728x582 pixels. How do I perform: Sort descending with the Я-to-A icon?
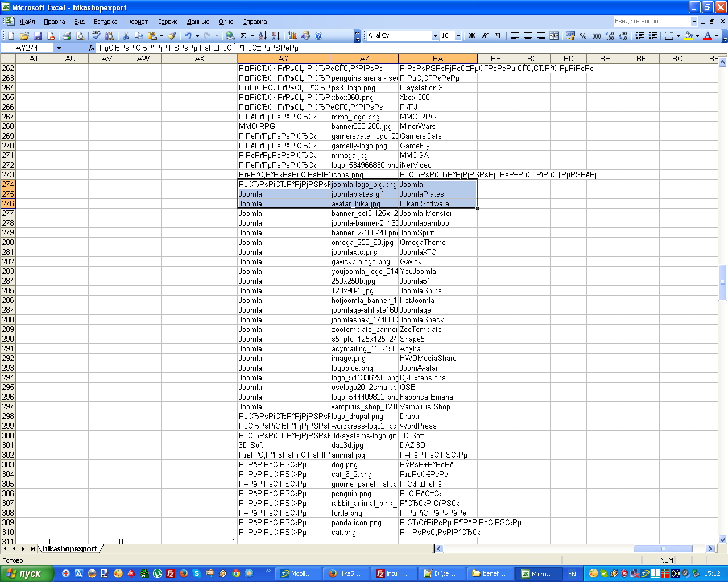tap(275, 36)
